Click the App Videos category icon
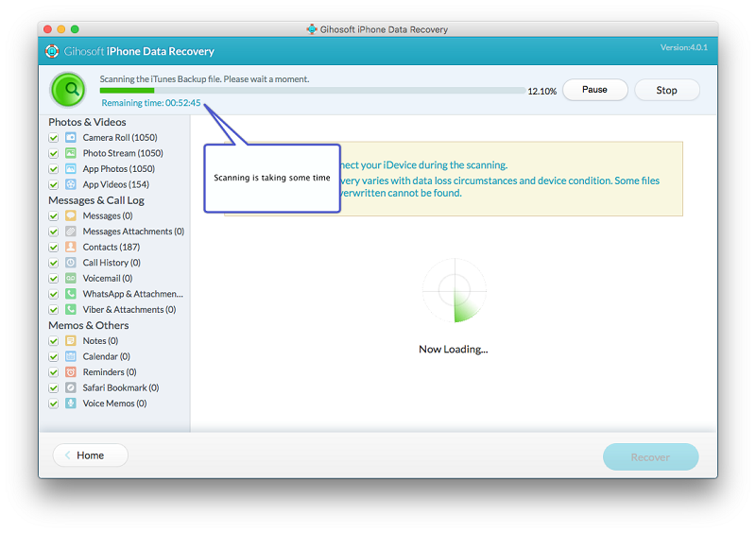Viewport: 756px width, 533px height. click(71, 184)
